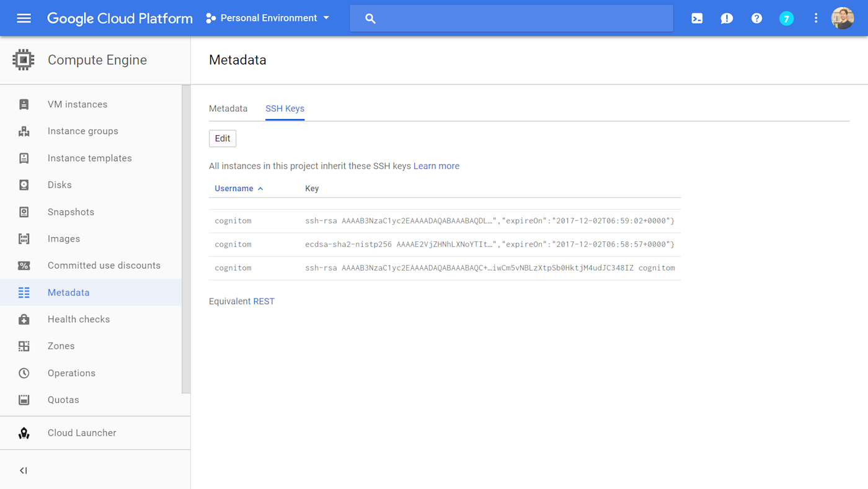Open the hamburger navigation menu
The width and height of the screenshot is (868, 489).
(x=24, y=18)
